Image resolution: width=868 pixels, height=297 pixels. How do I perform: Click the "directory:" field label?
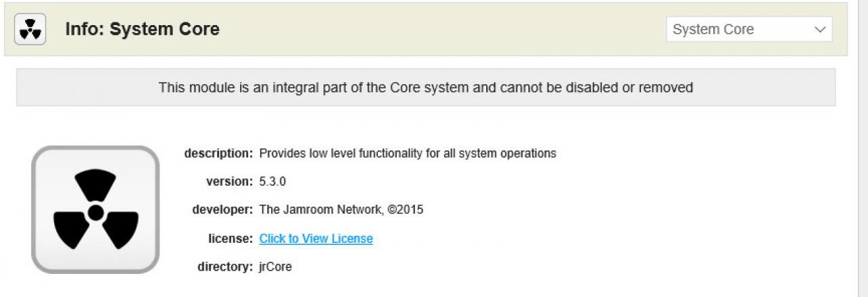pos(225,267)
